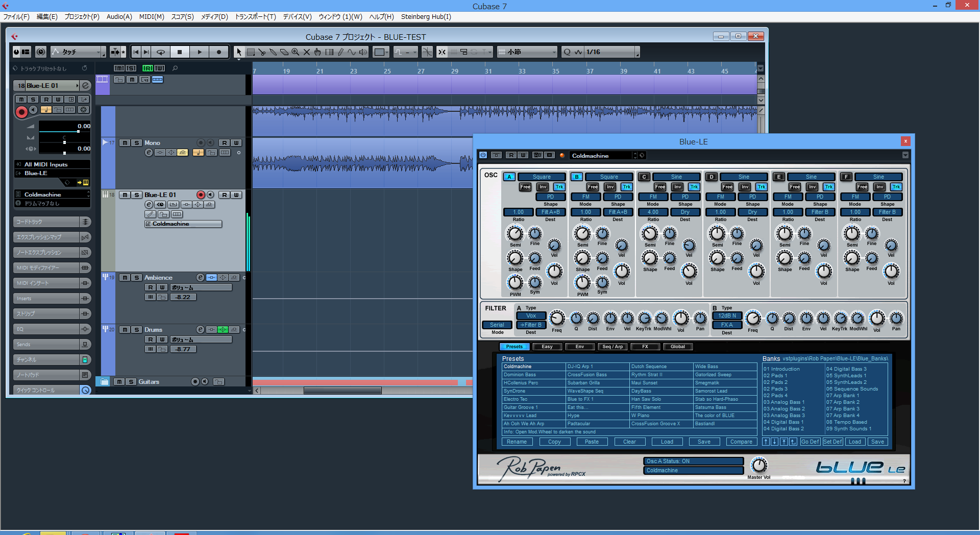Enable Read automation on Mono track
Viewport: 980px width, 535px height.
[x=224, y=143]
